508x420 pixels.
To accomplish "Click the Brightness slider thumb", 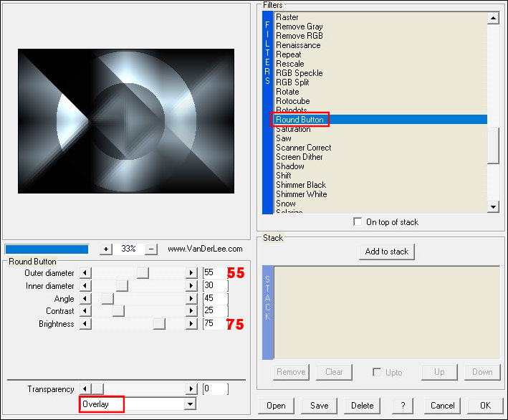I will coord(159,324).
